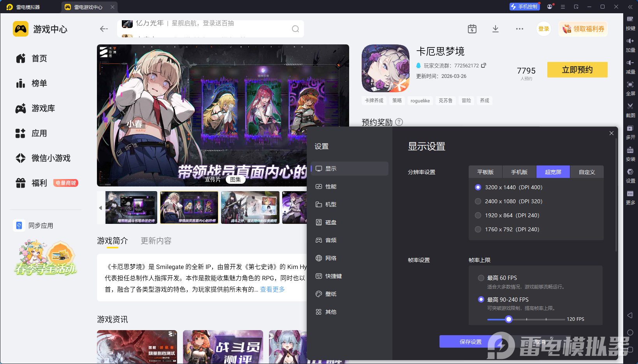Close the 雷电游戏中心 tab

click(x=112, y=7)
